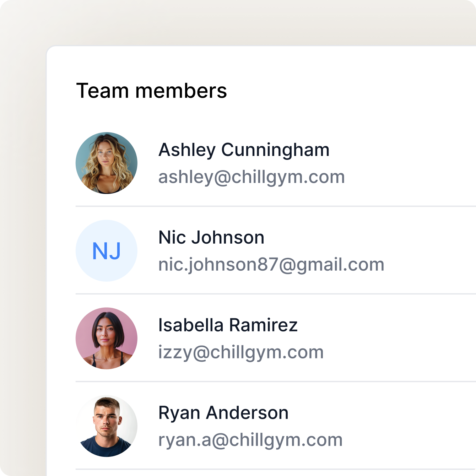476x476 pixels.
Task: Select Ryan Anderson's profile photo
Action: click(107, 426)
